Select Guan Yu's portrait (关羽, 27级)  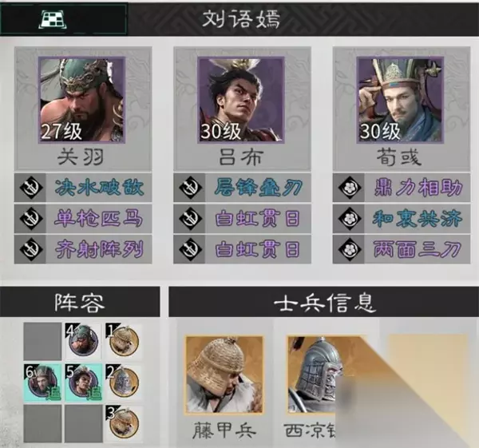[81, 100]
